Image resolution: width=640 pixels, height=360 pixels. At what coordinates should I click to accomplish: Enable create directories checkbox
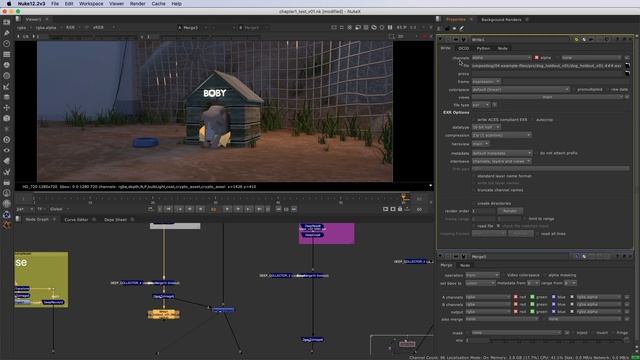point(474,203)
